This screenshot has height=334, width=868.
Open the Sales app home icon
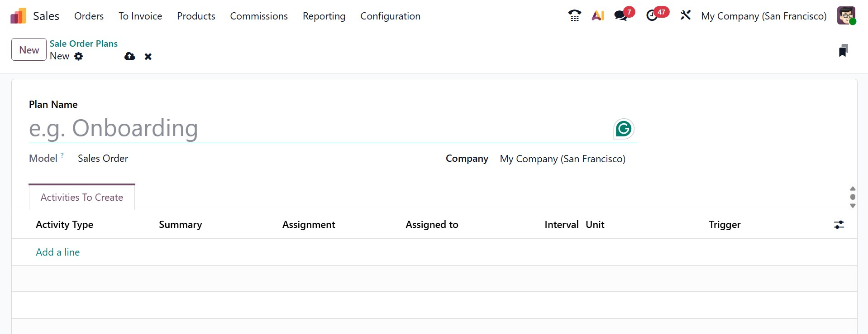[19, 16]
